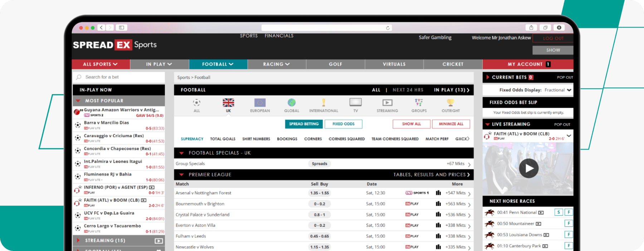Select the Groups filter icon

click(419, 103)
